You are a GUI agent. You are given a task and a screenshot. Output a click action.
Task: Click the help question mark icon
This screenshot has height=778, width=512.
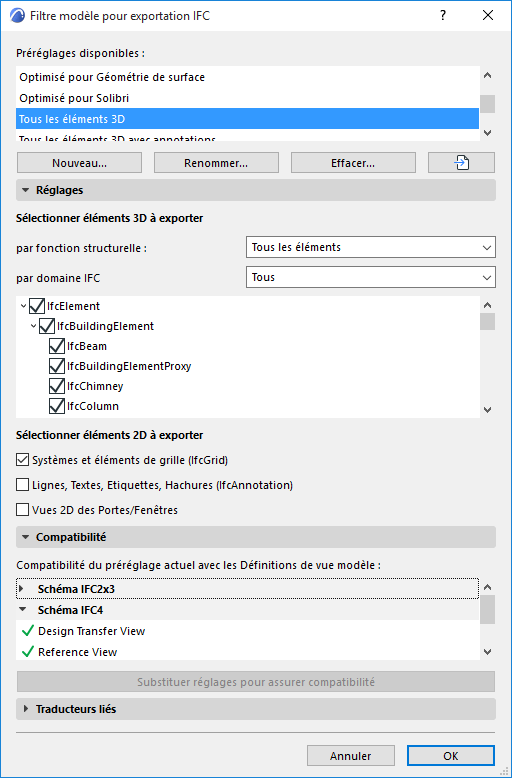443,15
